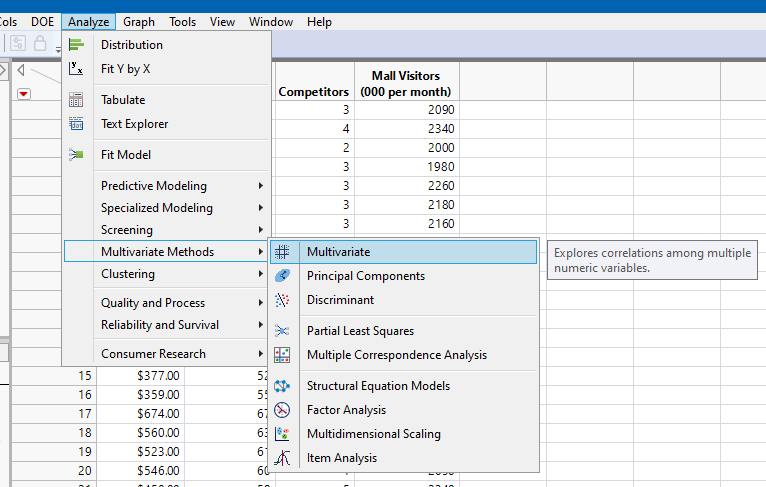Open the Analyze menu

point(88,22)
